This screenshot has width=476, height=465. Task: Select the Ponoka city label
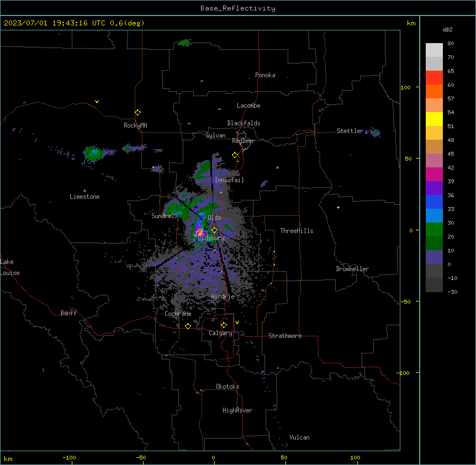tap(265, 75)
